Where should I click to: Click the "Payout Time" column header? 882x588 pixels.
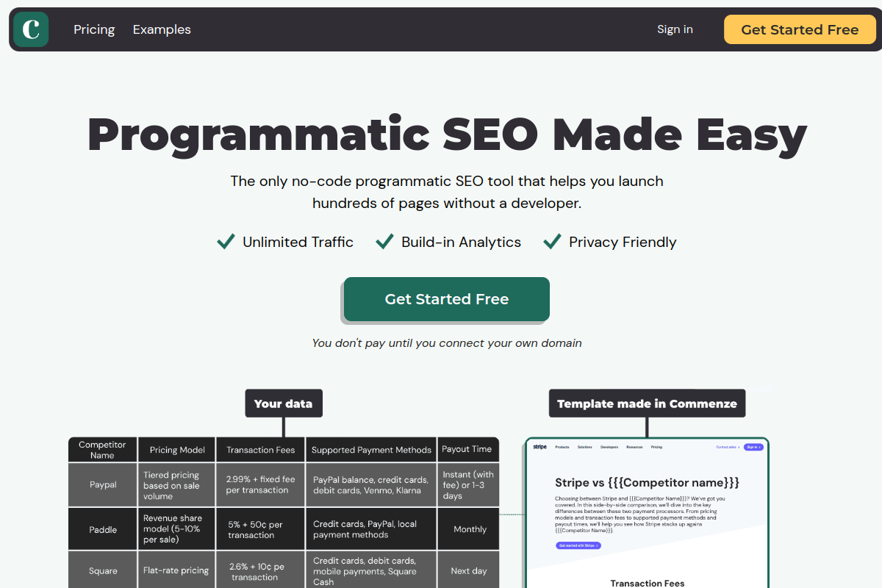[x=467, y=450]
